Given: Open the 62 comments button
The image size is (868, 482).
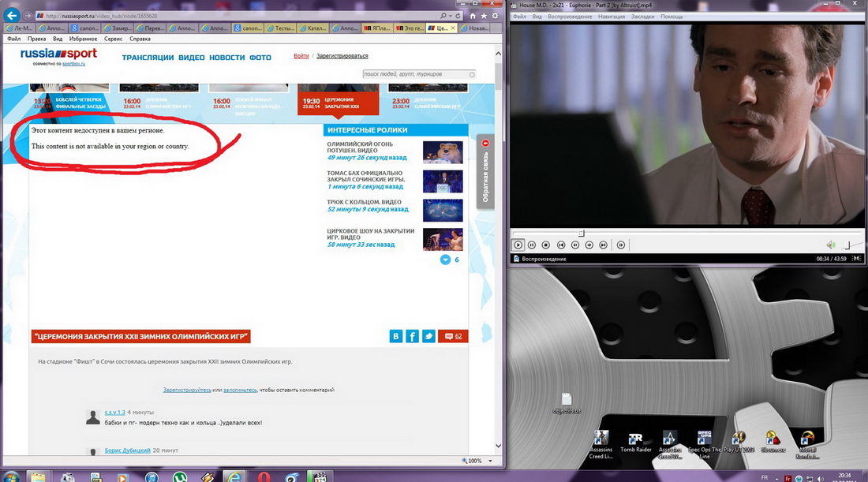Looking at the screenshot, I should [453, 336].
